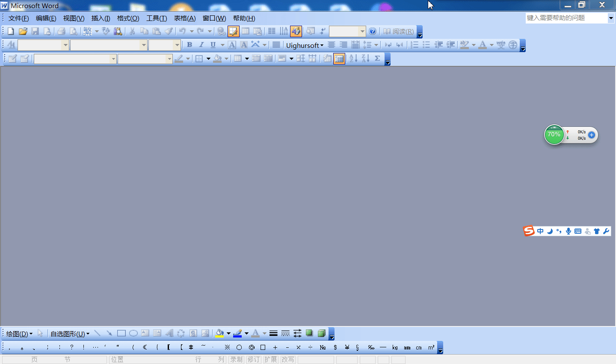The image size is (616, 364).
Task: Expand the 自选图形(U) AutoShapes menu
Action: (x=70, y=334)
